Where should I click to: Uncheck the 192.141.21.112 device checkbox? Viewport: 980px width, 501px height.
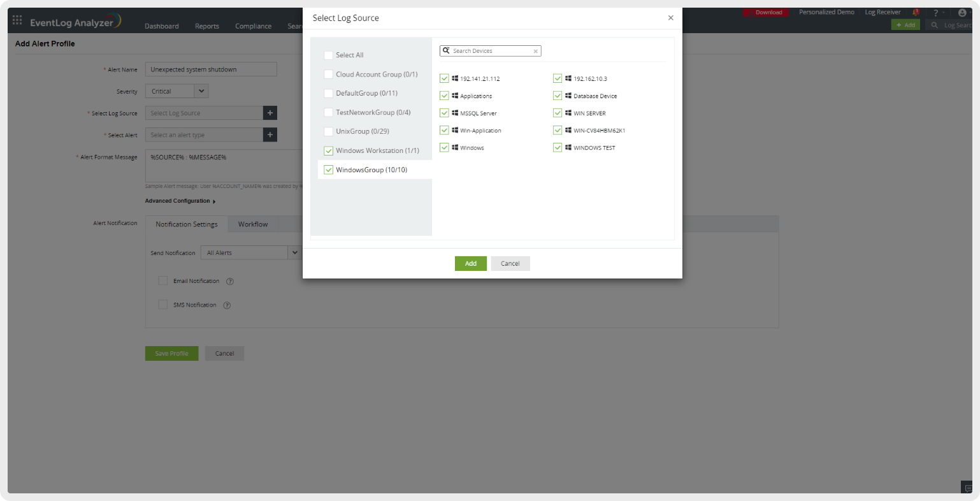point(444,78)
